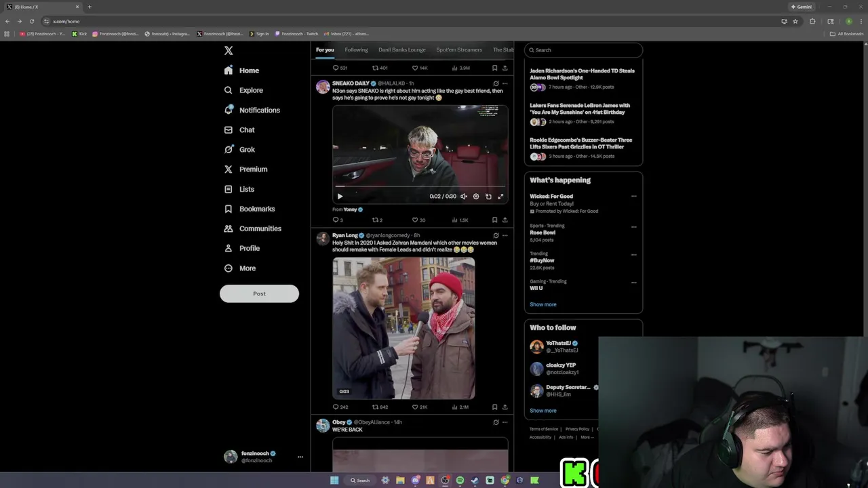Open Chat from the sidebar

pos(239,129)
